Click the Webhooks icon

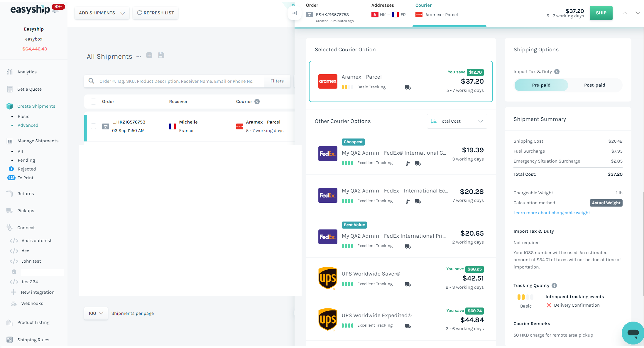14,303
